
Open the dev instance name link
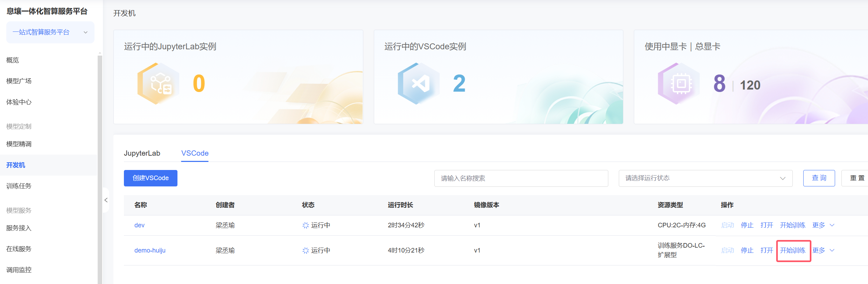coord(139,225)
